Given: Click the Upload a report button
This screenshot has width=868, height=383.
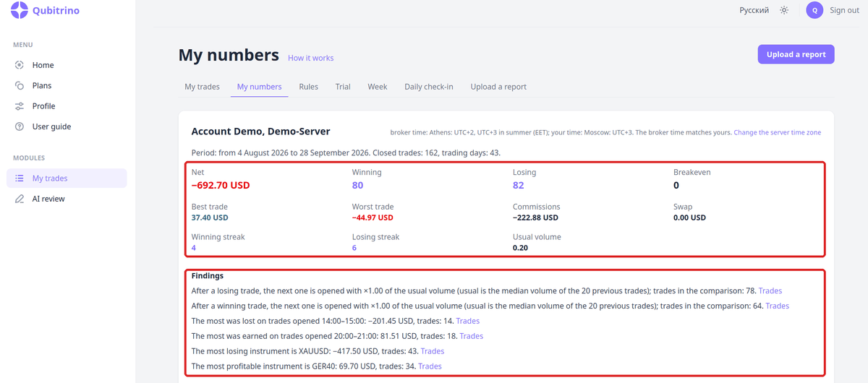Looking at the screenshot, I should (796, 54).
